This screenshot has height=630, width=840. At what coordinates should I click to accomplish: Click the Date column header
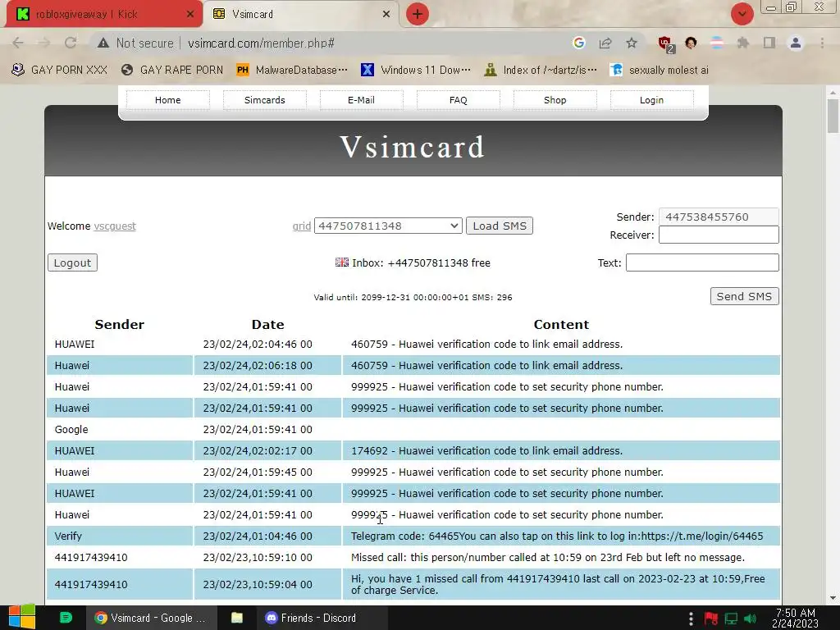(268, 324)
